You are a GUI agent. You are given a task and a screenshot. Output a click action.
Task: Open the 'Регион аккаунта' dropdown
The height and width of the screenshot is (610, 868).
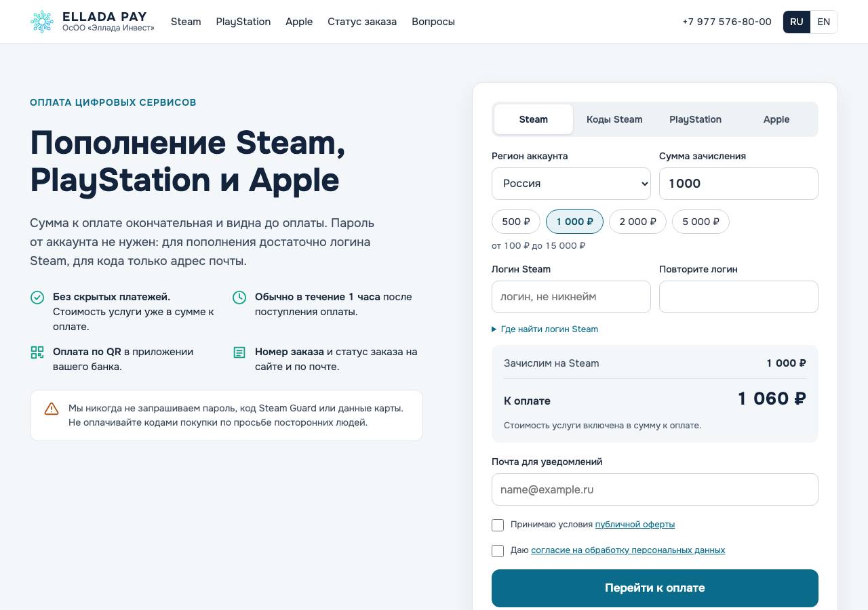[x=571, y=184]
